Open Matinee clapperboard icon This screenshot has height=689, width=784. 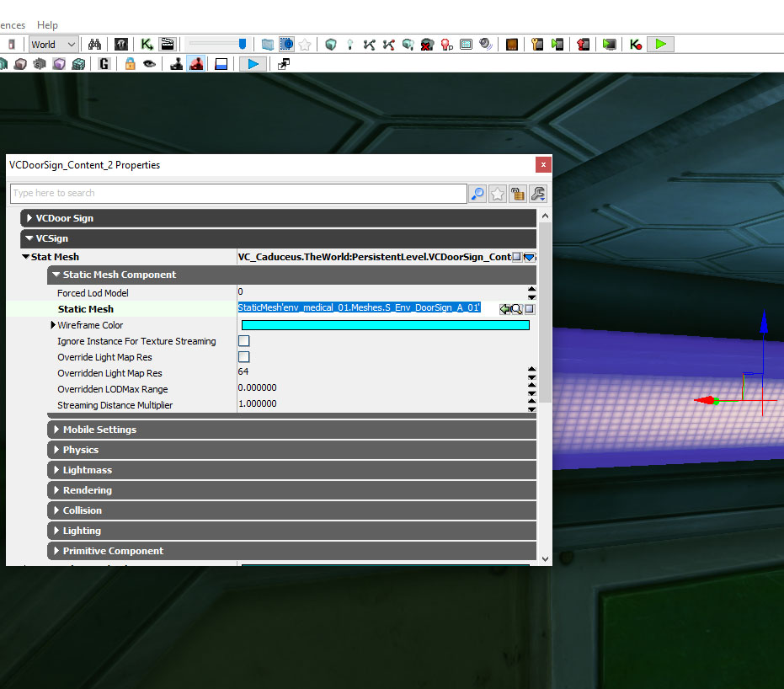point(168,45)
